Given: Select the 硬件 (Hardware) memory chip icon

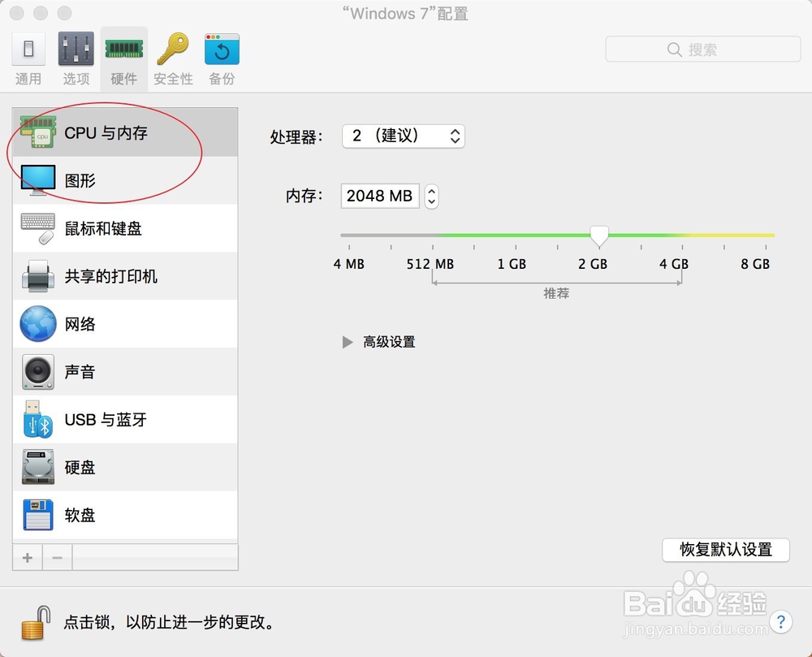Looking at the screenshot, I should pos(123,50).
